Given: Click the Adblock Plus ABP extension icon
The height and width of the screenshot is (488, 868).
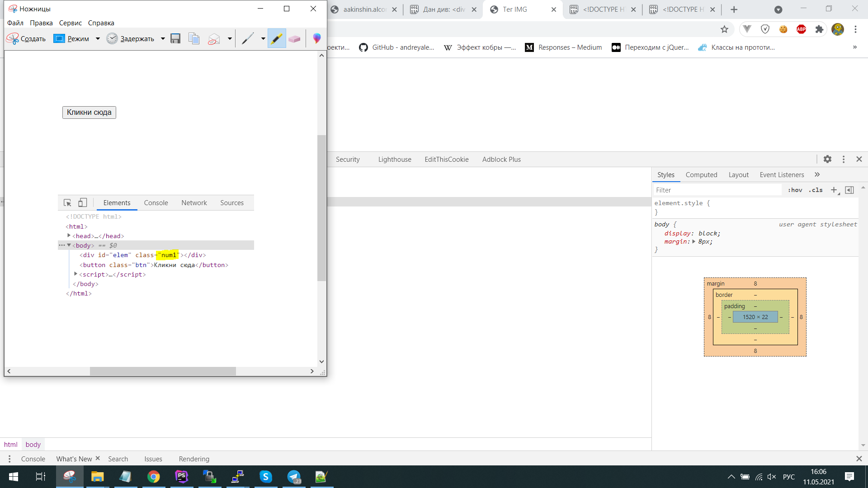Looking at the screenshot, I should pos(801,29).
